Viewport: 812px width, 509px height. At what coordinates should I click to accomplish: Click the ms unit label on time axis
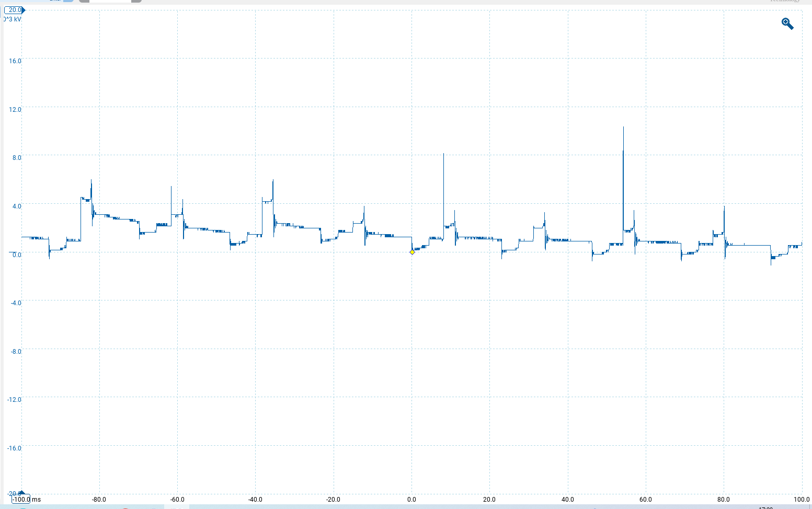click(x=36, y=500)
